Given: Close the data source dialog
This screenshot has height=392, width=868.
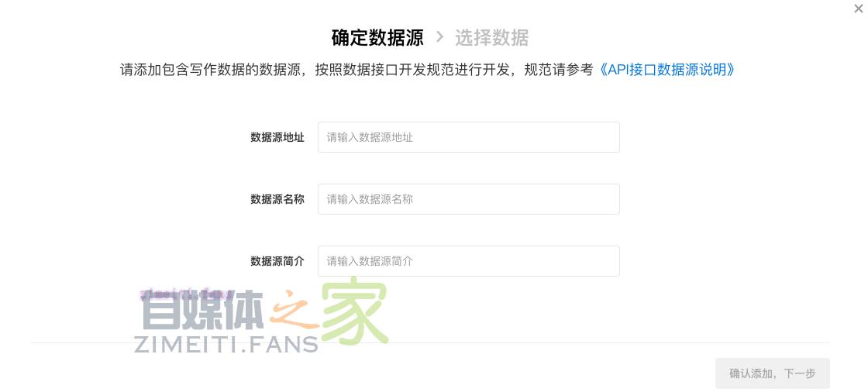Looking at the screenshot, I should 858,9.
